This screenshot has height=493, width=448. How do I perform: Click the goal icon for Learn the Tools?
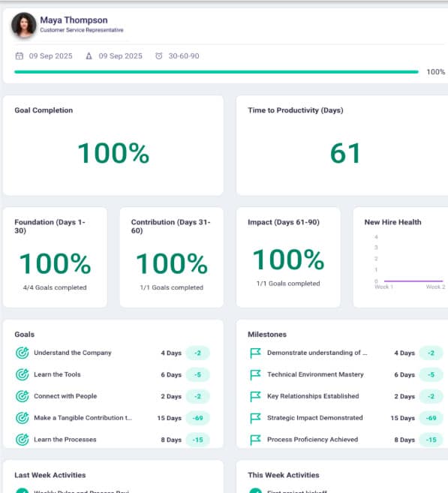[x=22, y=374]
